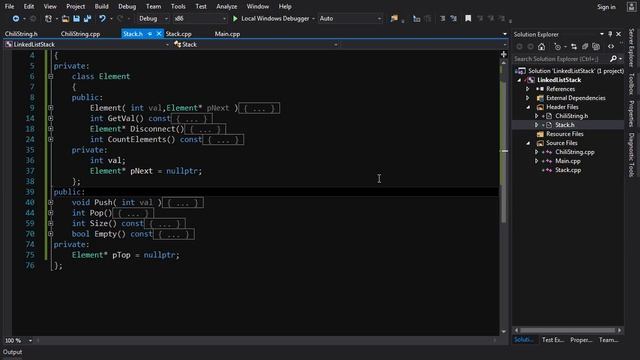
Task: Expand the collapsed Pop function
Action: point(51,213)
